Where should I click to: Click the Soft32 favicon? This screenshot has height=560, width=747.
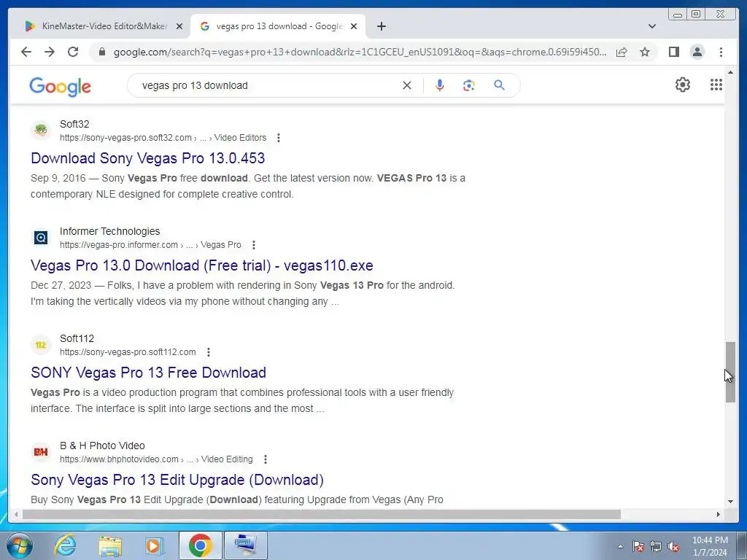[41, 130]
